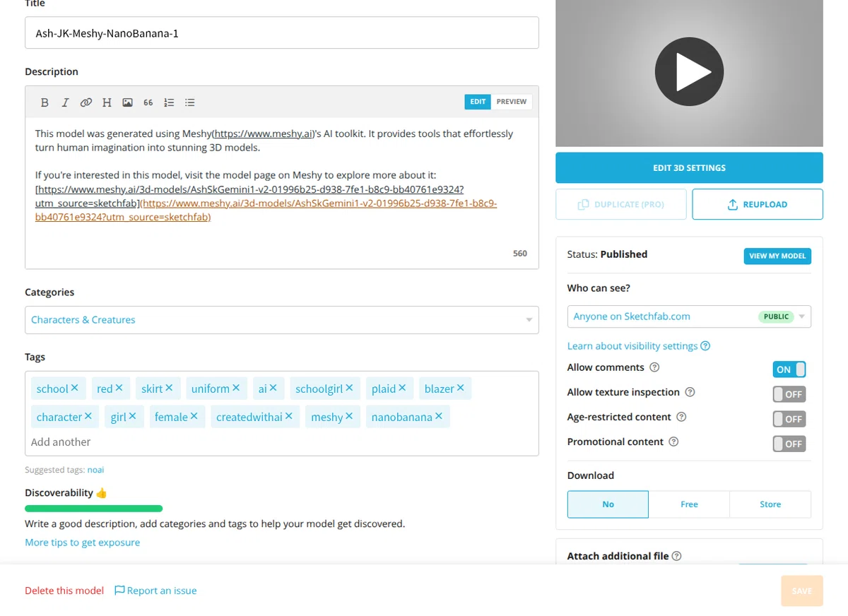
Task: Remove the 'schoolgirl' tag
Action: [349, 388]
